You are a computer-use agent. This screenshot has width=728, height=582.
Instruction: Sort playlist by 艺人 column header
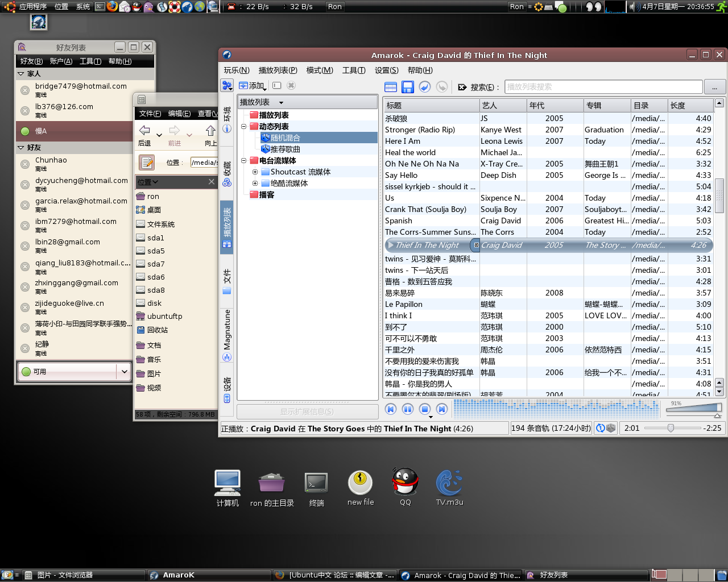(x=503, y=105)
